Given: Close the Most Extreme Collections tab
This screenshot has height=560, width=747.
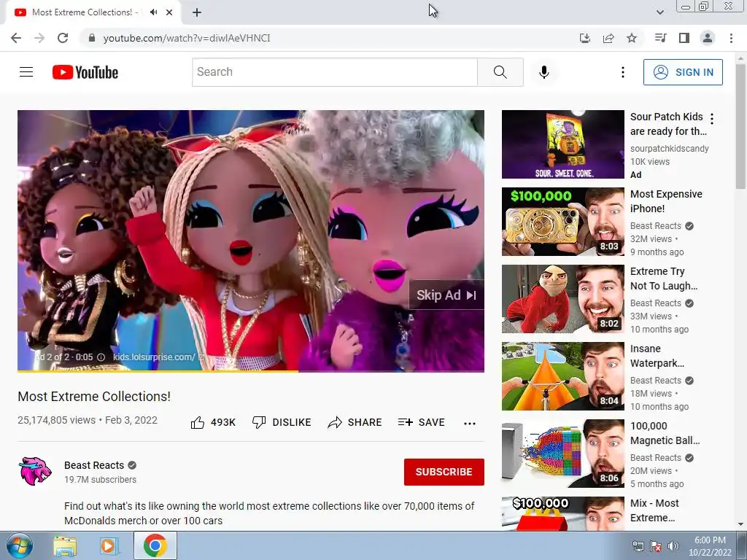Looking at the screenshot, I should (169, 12).
